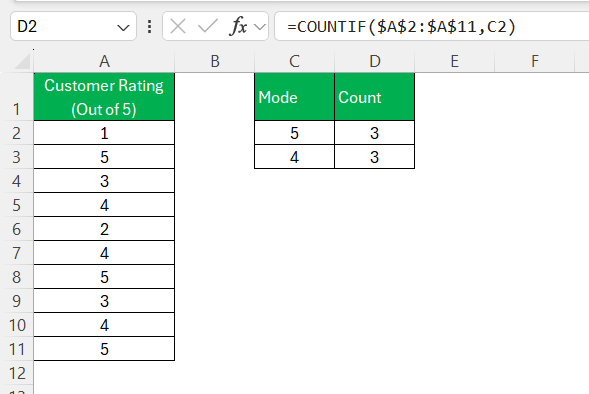Select row 8 header

coord(17,277)
